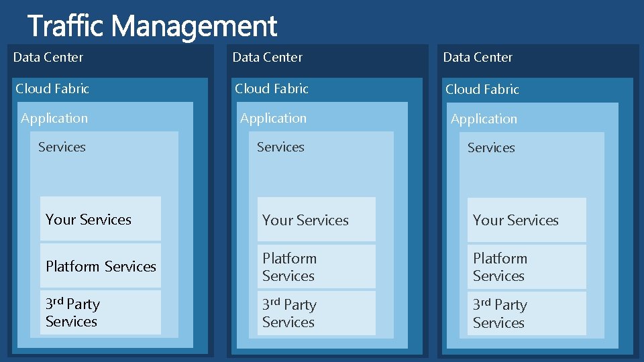Click Cloud Fabric in the right data center
Image resolution: width=644 pixels, height=362 pixels.
point(482,89)
